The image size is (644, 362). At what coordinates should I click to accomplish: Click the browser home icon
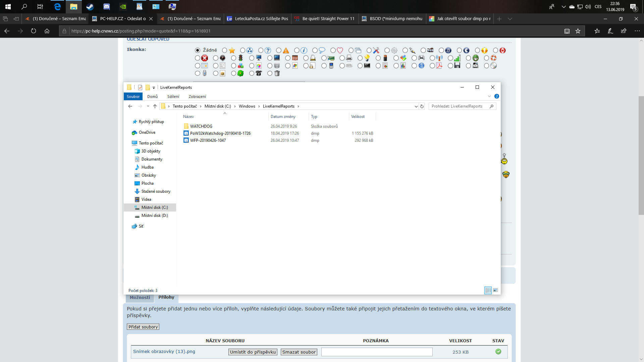[x=47, y=31]
